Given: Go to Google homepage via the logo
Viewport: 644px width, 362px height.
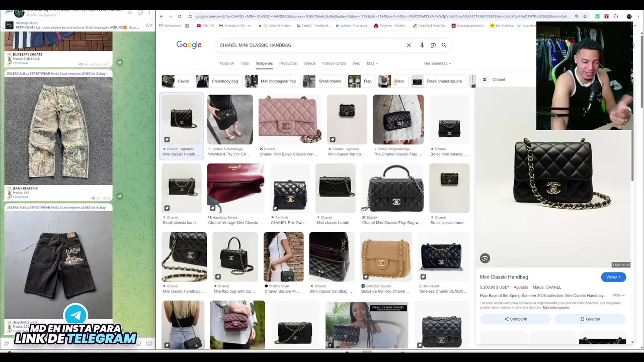Looking at the screenshot, I should pos(189,45).
